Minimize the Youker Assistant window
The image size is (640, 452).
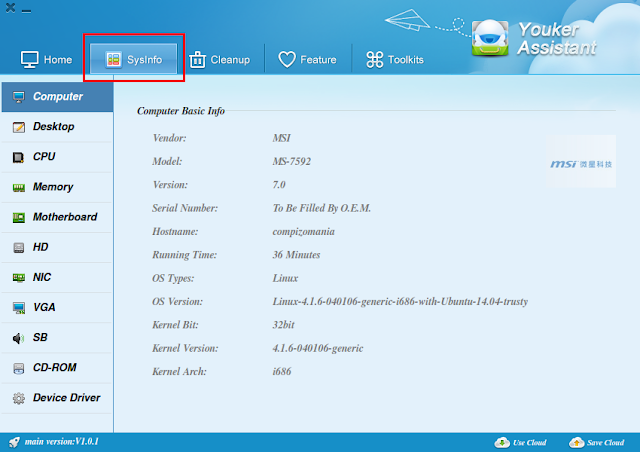point(27,11)
